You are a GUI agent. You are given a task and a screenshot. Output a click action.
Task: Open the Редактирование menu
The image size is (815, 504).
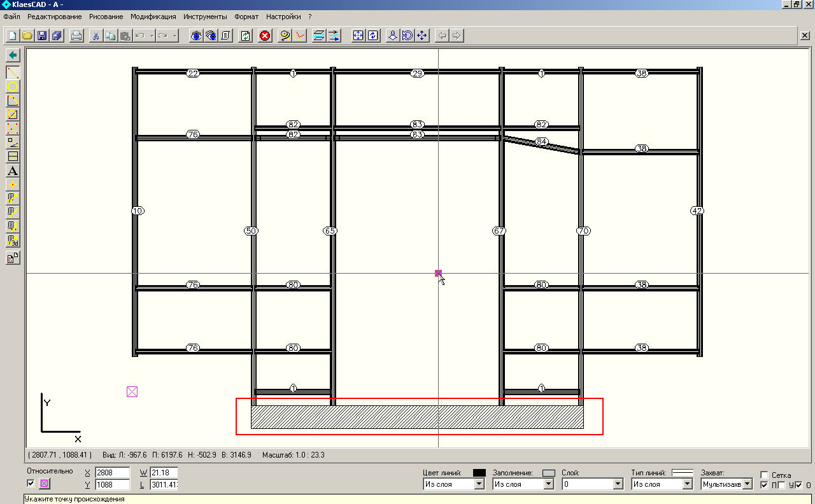[x=54, y=17]
